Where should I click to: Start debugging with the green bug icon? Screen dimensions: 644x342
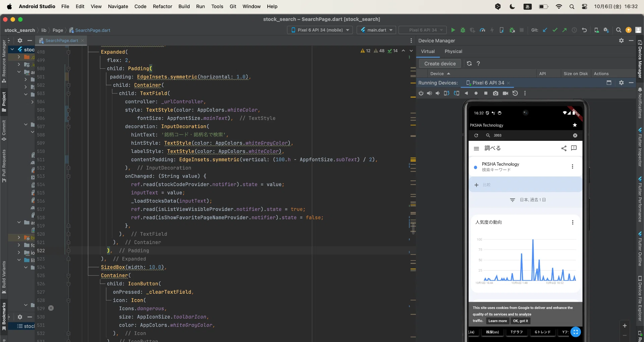[x=463, y=30]
